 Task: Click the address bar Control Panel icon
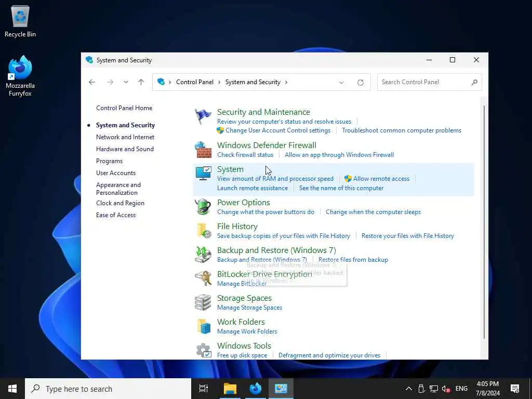point(161,82)
